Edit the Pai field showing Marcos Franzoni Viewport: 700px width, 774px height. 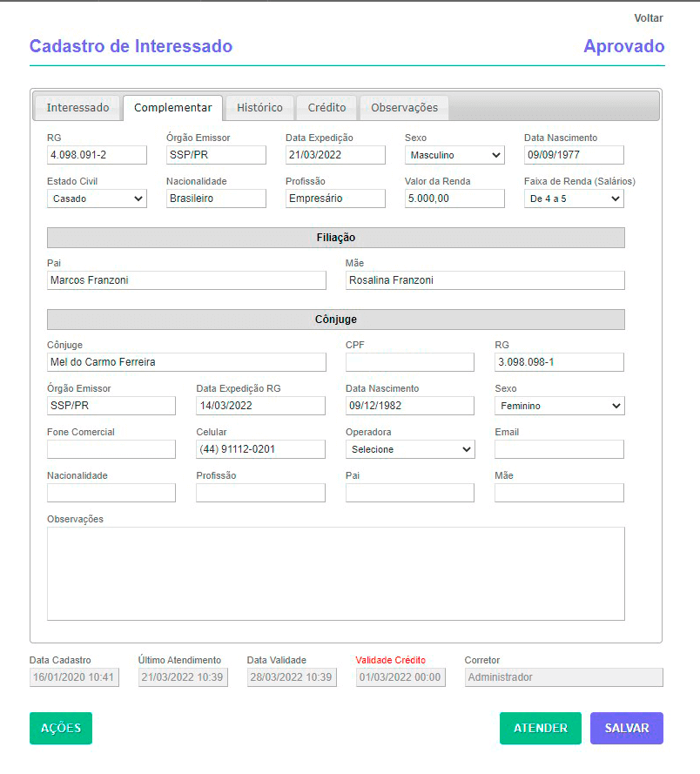(x=186, y=280)
